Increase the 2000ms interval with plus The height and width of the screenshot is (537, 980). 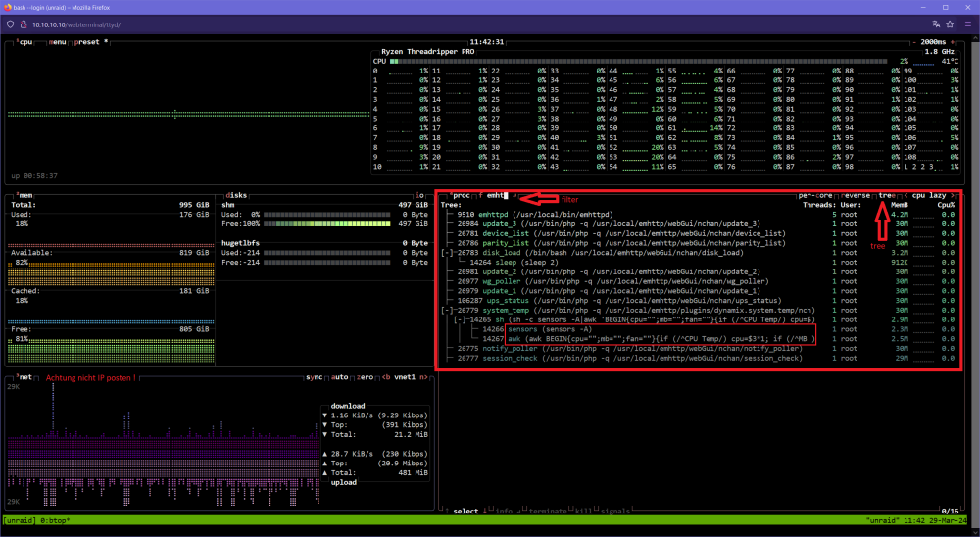coord(953,42)
